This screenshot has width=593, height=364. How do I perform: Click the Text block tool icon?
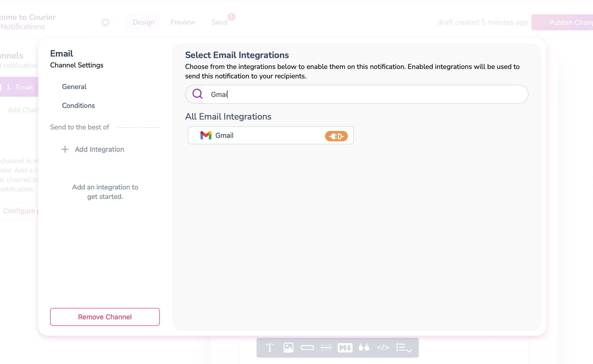pos(270,348)
